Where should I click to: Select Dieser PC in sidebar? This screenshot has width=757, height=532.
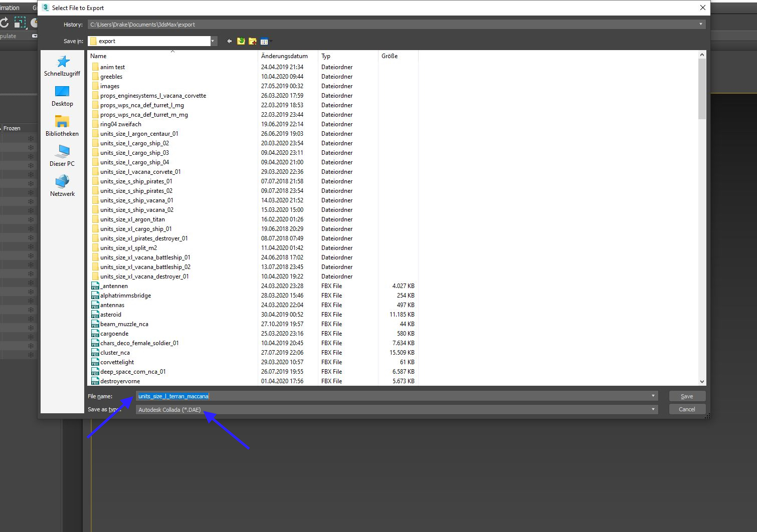[x=62, y=156]
